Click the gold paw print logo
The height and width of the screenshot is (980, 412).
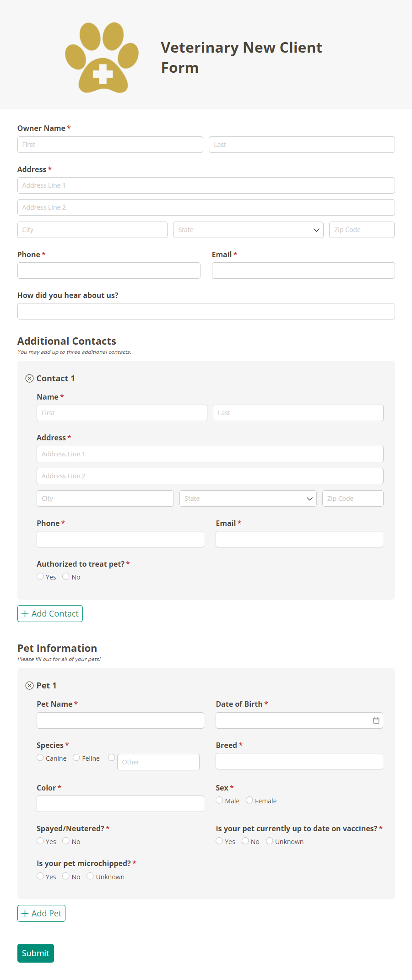pyautogui.click(x=102, y=58)
